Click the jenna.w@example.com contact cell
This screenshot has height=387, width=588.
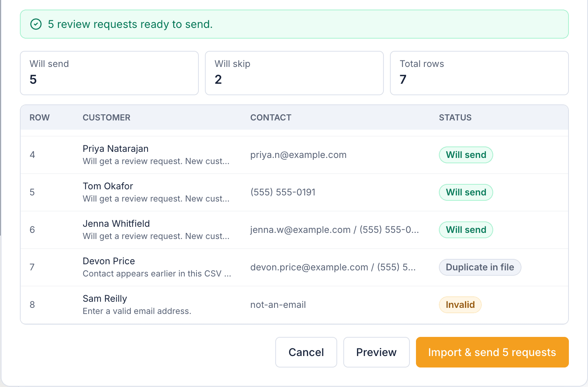click(335, 230)
